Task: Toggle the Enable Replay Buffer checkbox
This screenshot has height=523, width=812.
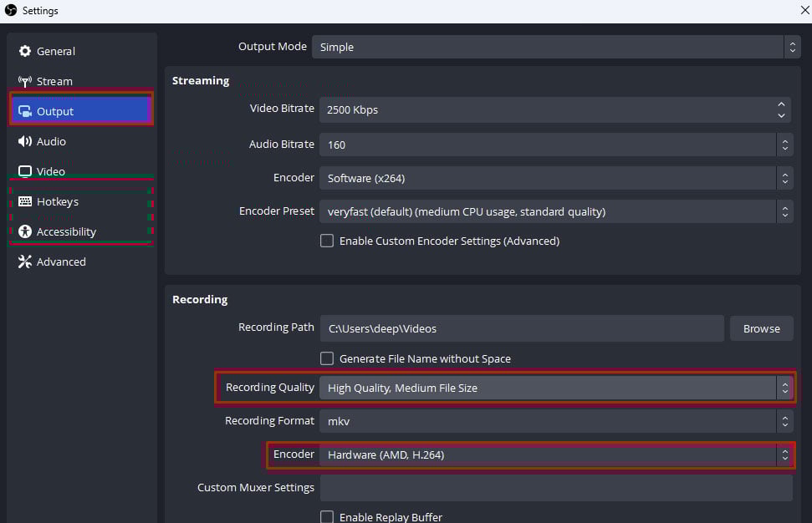Action: [x=328, y=517]
